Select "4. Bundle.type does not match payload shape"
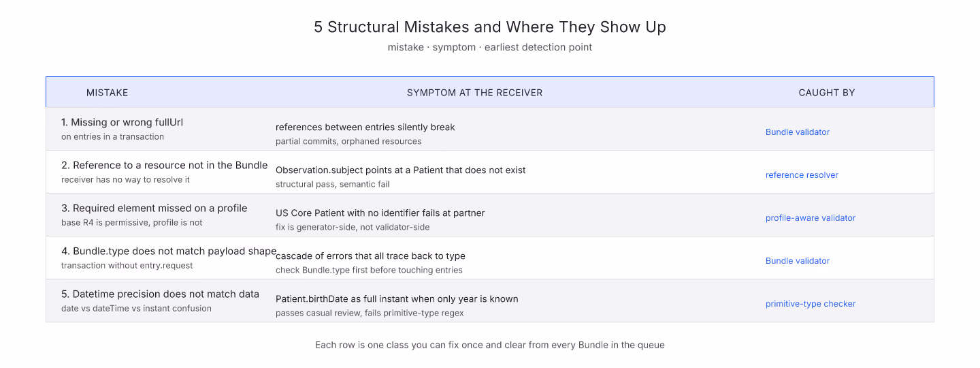This screenshot has width=980, height=368. point(169,251)
